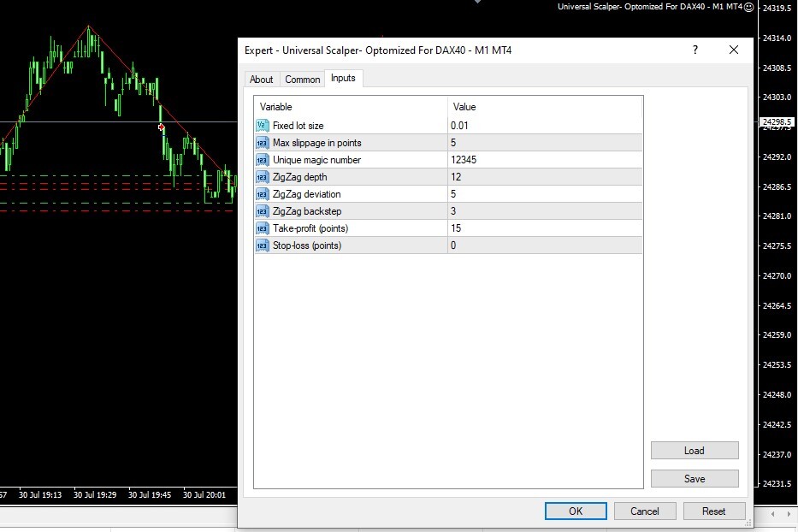Click the chart tab scroll left arrow
Viewport: 798px width, 532px height.
[772, 514]
